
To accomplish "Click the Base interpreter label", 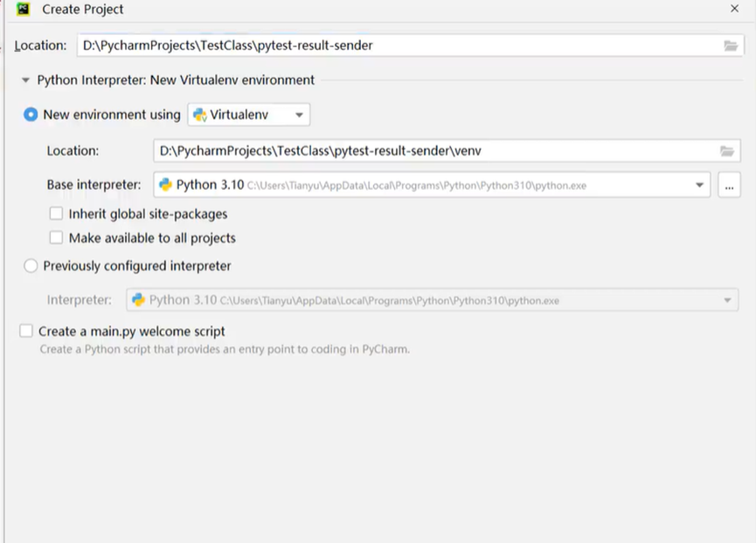I will (x=94, y=184).
